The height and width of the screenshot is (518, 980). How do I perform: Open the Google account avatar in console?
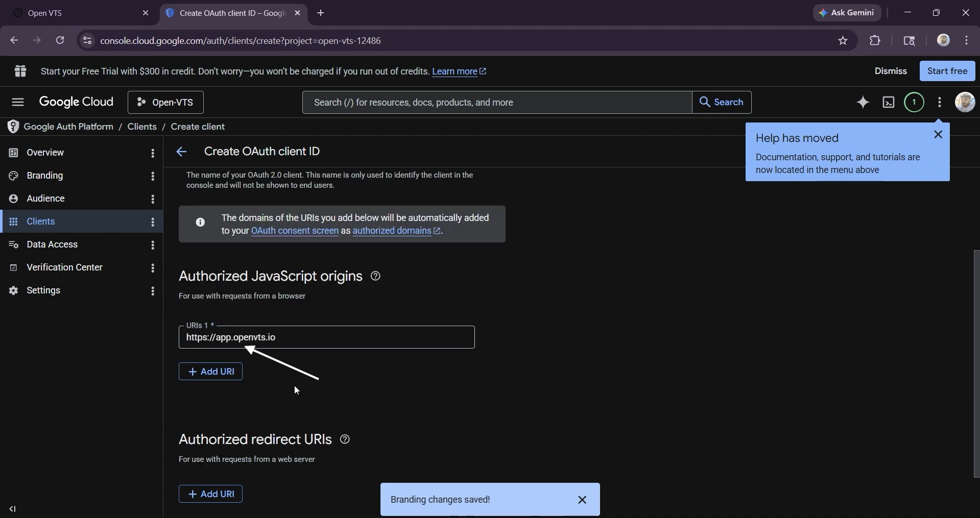[x=965, y=102]
